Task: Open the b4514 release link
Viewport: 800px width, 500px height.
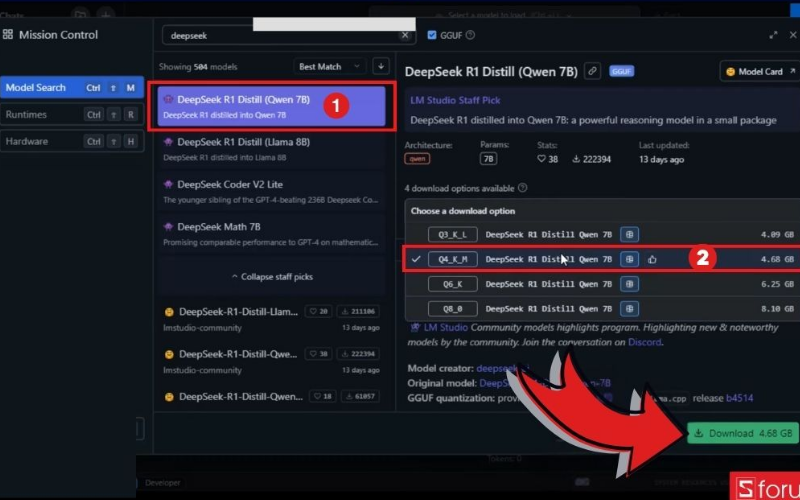Action: coord(739,397)
